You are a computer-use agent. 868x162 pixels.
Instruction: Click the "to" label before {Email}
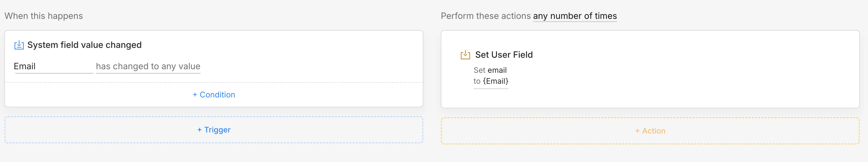(477, 81)
